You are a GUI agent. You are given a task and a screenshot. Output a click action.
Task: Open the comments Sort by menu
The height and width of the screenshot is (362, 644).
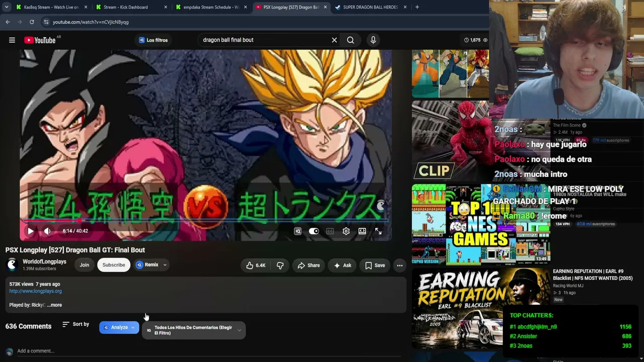75,324
